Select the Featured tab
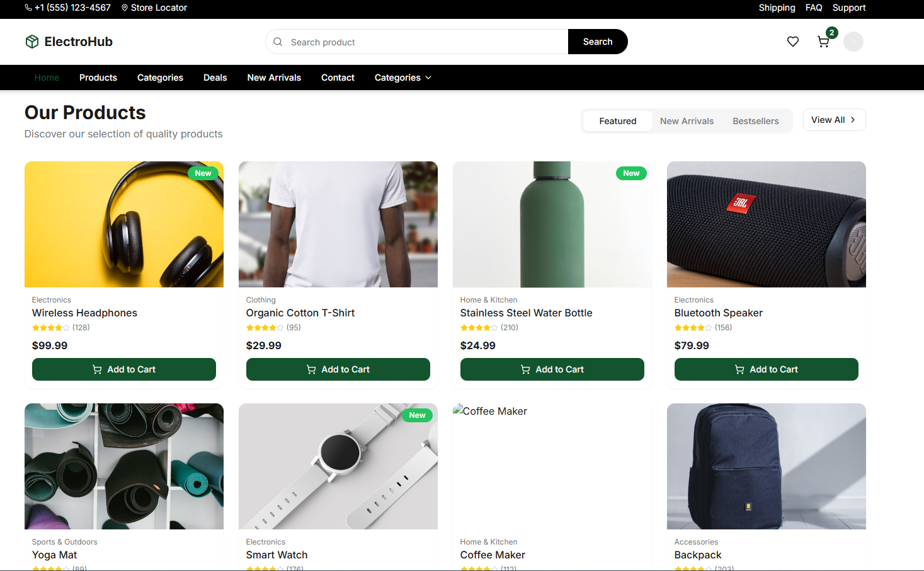Screen dimensions: 924x571 617,121
